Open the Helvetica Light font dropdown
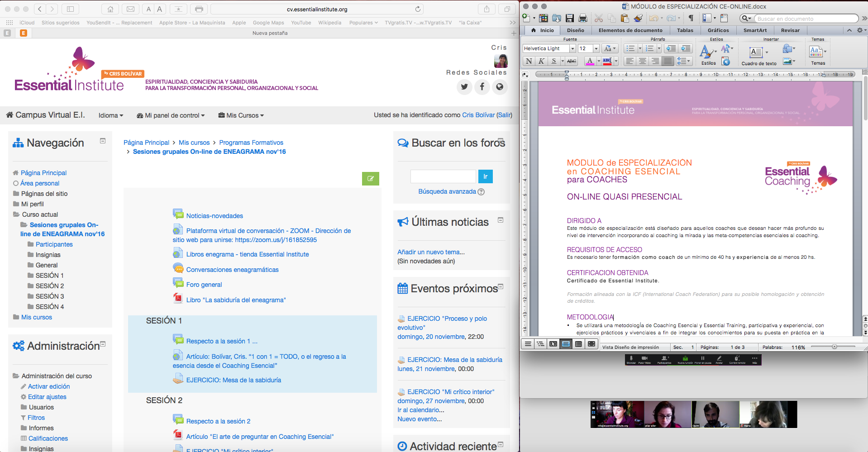 [572, 48]
